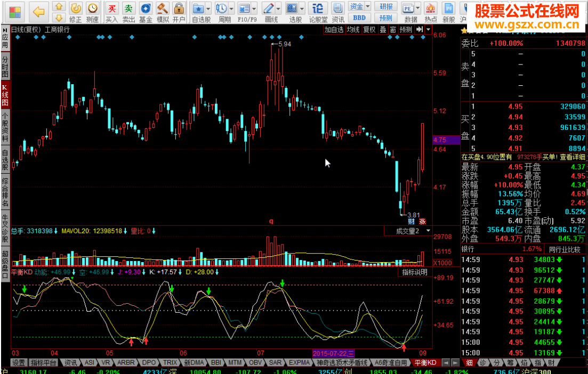588x374 pixels.
Task: Click the colorful home grid icon
Action: 15,12
